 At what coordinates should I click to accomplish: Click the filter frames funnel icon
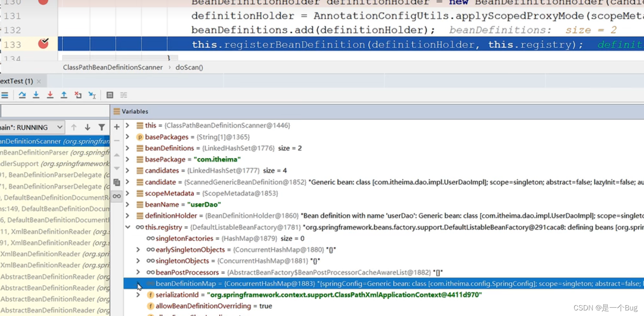(x=102, y=127)
